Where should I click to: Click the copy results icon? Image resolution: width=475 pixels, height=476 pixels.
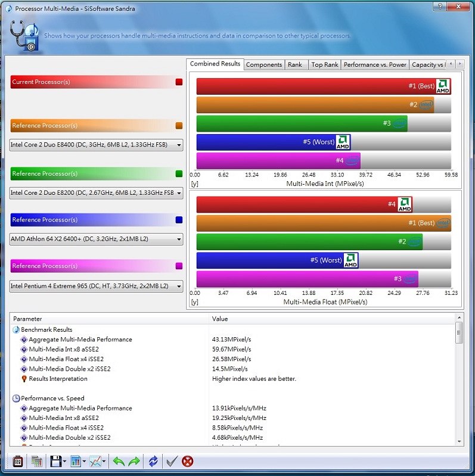click(x=37, y=461)
